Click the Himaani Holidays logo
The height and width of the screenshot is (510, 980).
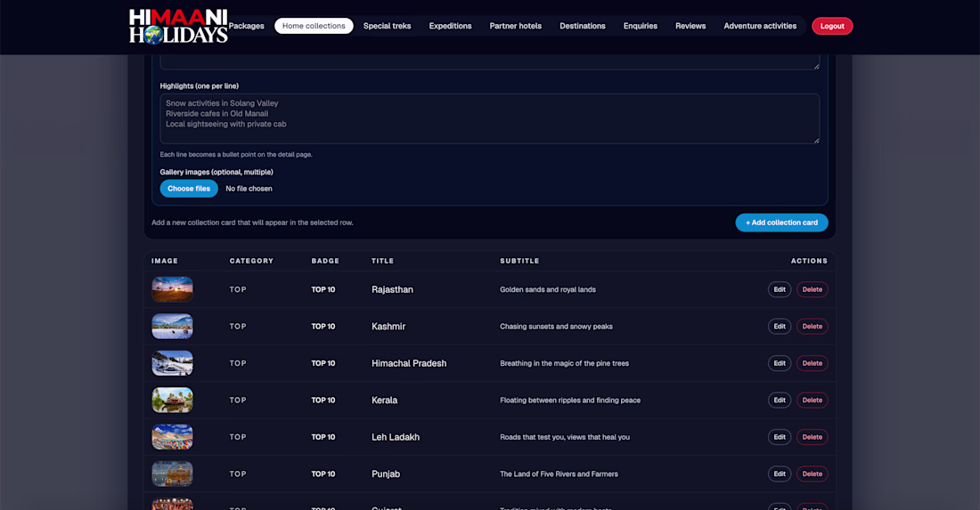coord(178,26)
